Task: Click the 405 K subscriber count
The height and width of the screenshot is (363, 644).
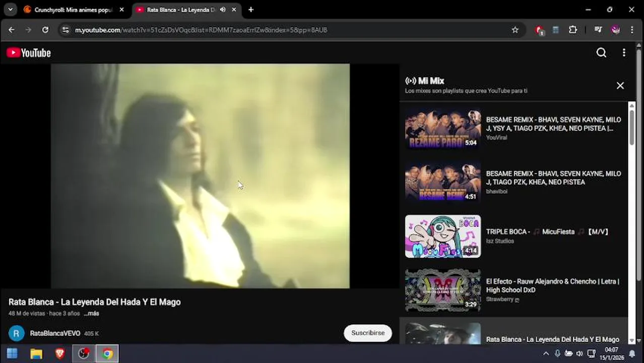Action: click(x=91, y=334)
